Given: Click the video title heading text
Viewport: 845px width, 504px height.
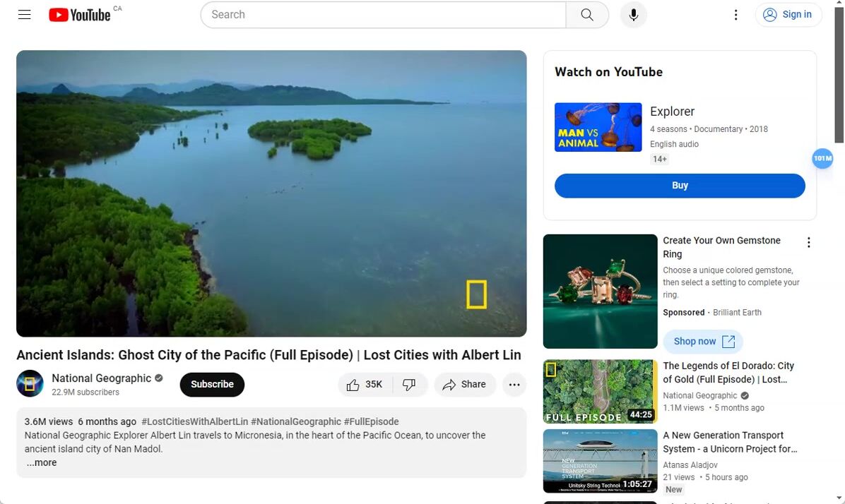Looking at the screenshot, I should pyautogui.click(x=268, y=355).
